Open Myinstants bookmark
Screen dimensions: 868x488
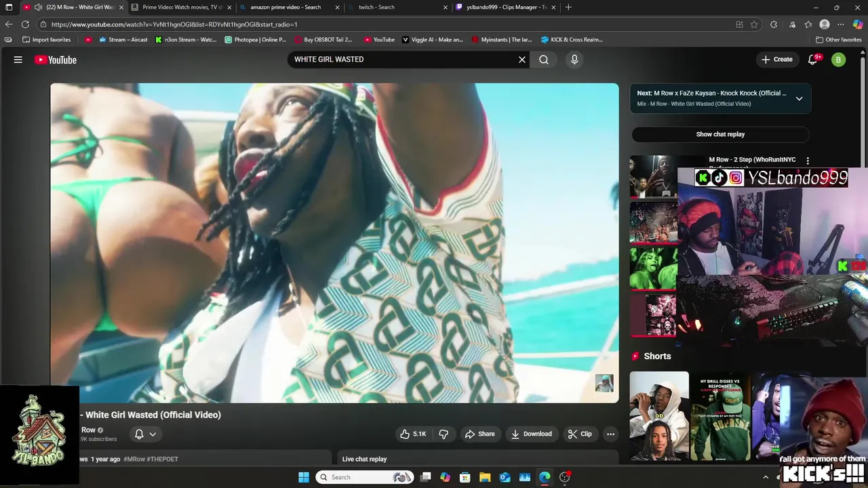point(502,40)
